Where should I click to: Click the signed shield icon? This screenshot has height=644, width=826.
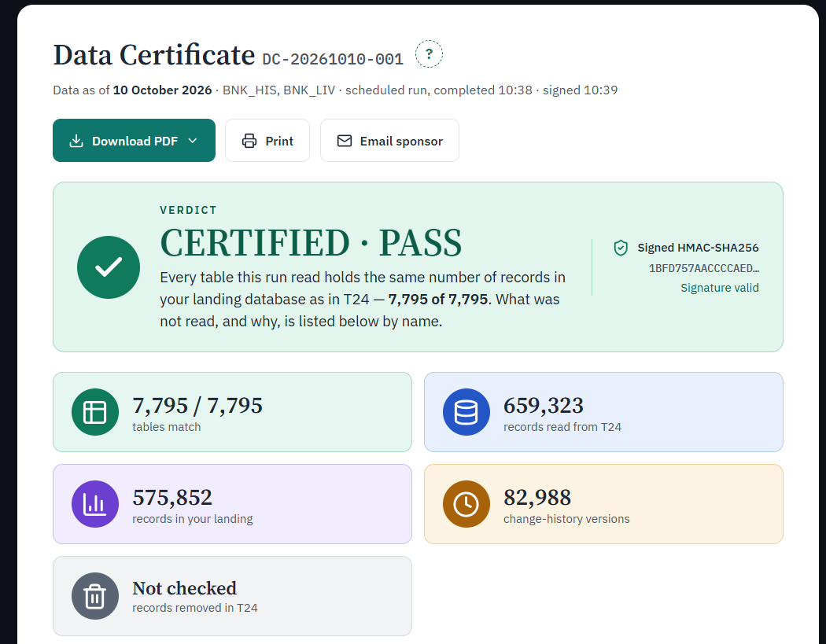[x=621, y=248]
